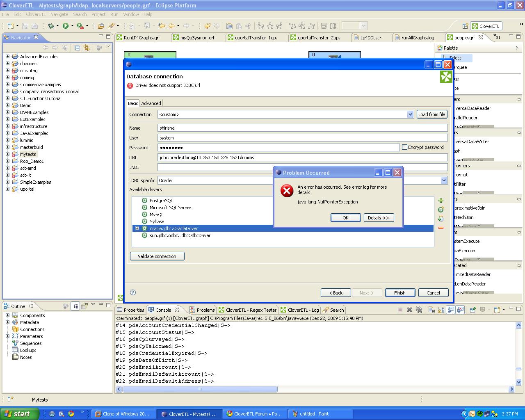525x420 pixels.
Task: Click the Search flashlight icon tab
Action: pos(333,310)
